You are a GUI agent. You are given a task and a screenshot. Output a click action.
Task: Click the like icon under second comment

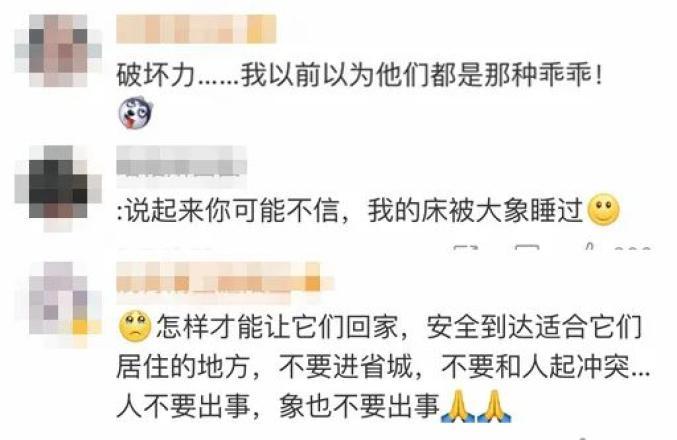point(589,247)
